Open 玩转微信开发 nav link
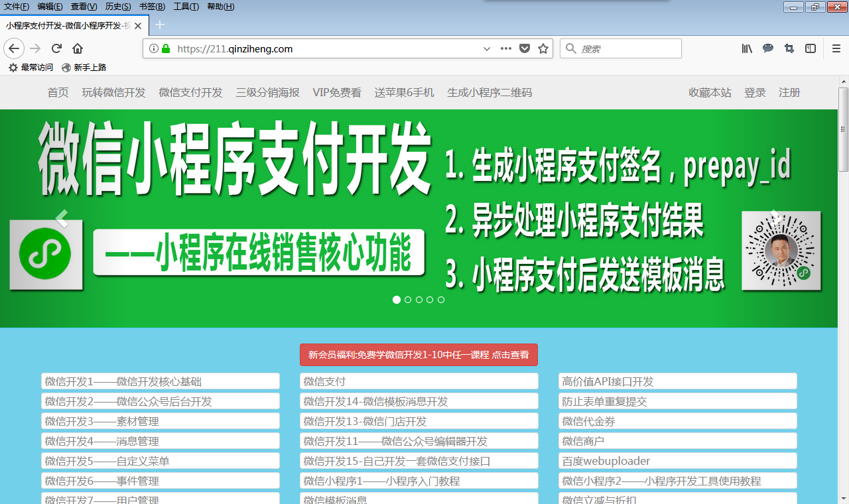The image size is (849, 504). pyautogui.click(x=113, y=93)
